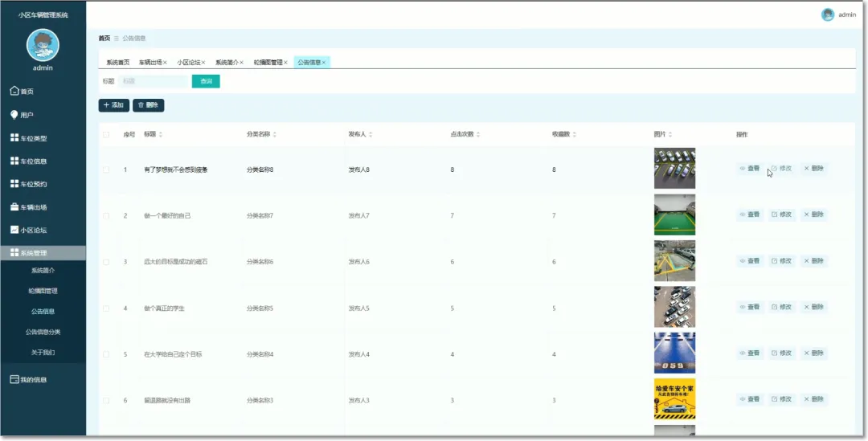
Task: Select 公告信息 in the sidebar submenu
Action: coord(43,312)
